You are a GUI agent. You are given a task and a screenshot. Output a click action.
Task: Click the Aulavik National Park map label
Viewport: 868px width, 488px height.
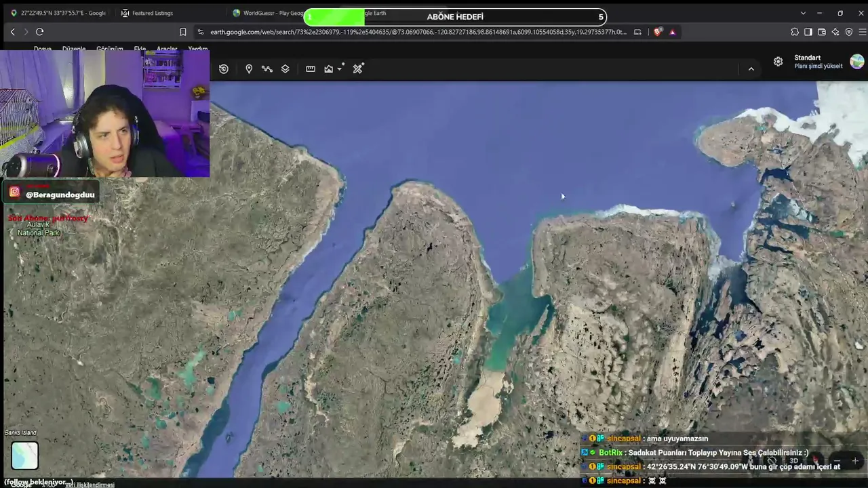[x=38, y=228]
